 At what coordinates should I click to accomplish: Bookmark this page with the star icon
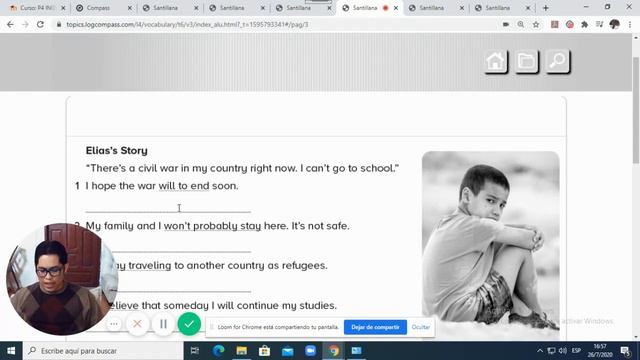pyautogui.click(x=536, y=24)
